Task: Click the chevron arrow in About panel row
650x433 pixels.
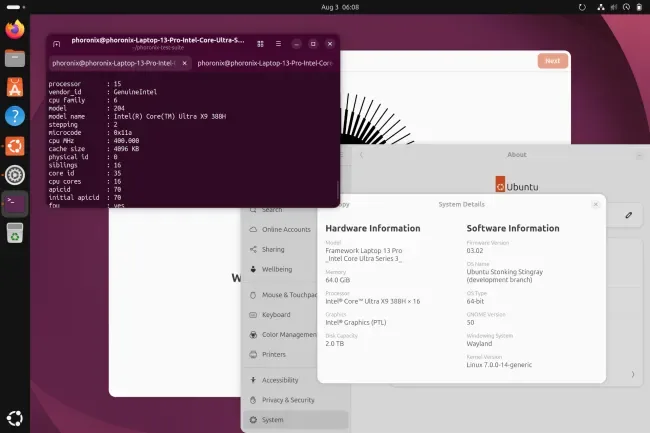Action: pyautogui.click(x=633, y=374)
